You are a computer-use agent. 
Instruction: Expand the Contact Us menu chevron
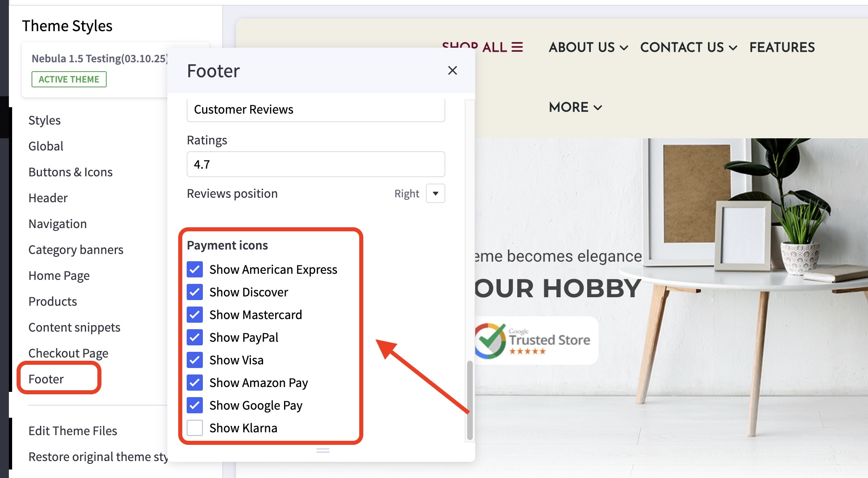click(x=733, y=48)
